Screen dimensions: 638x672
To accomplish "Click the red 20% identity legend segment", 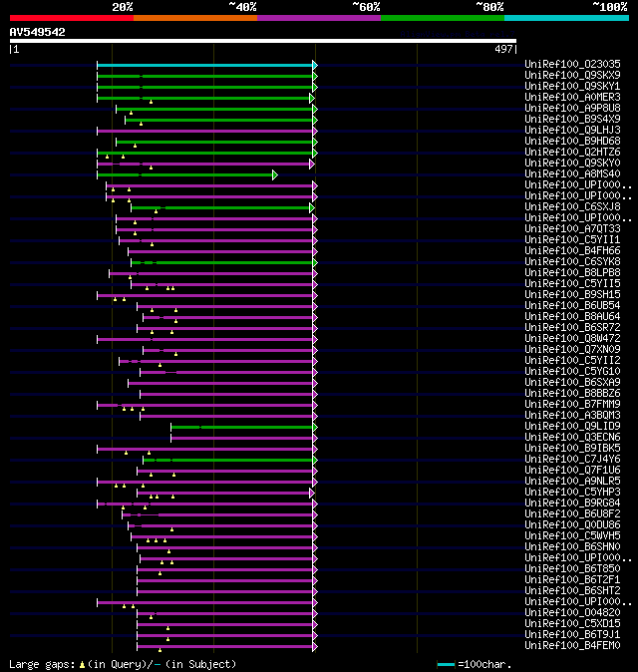I will pos(72,18).
